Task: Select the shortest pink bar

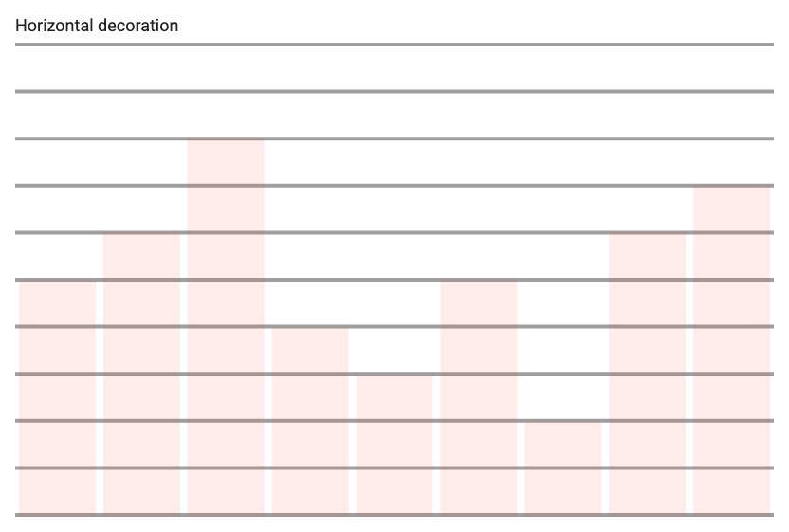Action: 563,468
